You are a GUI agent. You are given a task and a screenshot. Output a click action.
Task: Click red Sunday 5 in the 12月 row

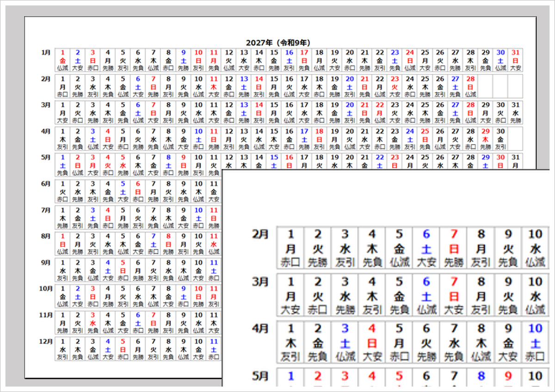(x=123, y=348)
